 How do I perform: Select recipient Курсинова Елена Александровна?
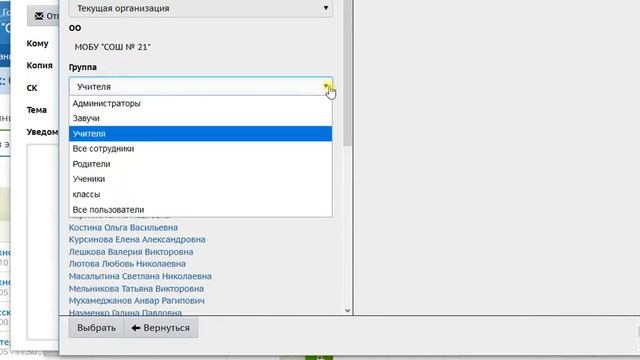(137, 240)
